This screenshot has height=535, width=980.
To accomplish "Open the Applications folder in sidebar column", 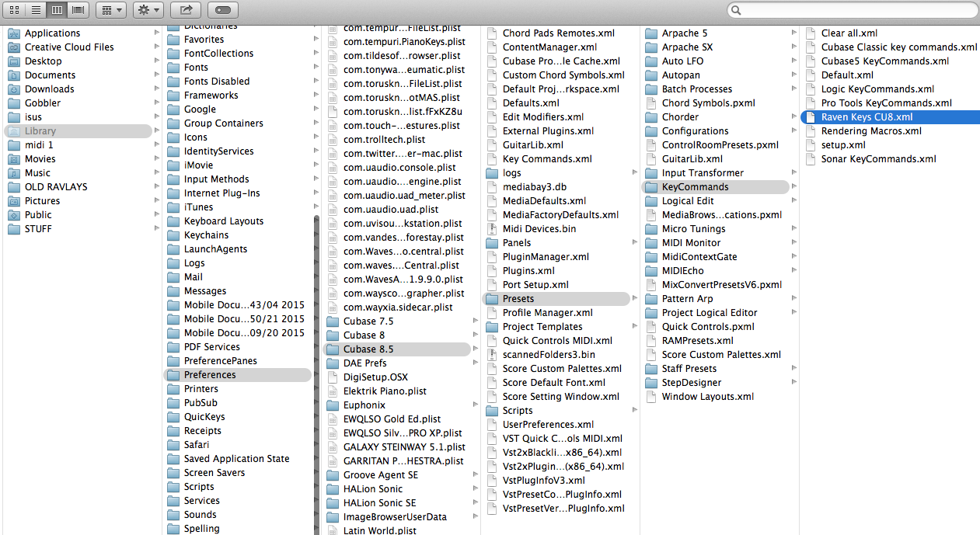I will [52, 33].
